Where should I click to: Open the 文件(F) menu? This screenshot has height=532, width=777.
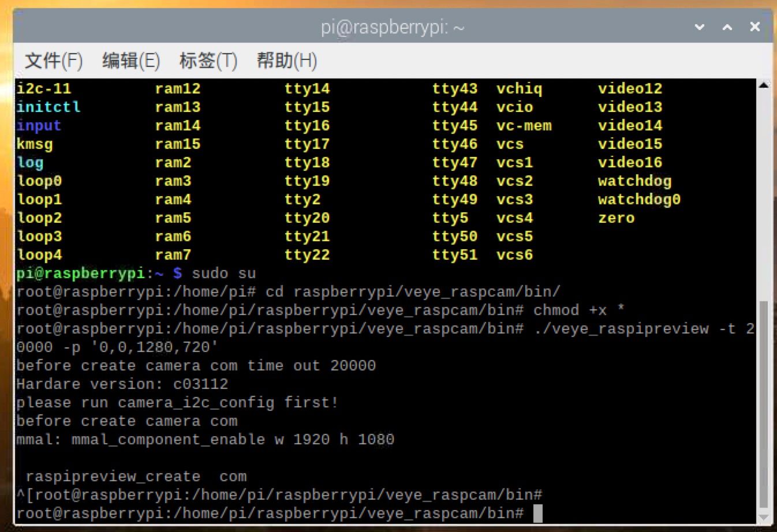coord(54,61)
